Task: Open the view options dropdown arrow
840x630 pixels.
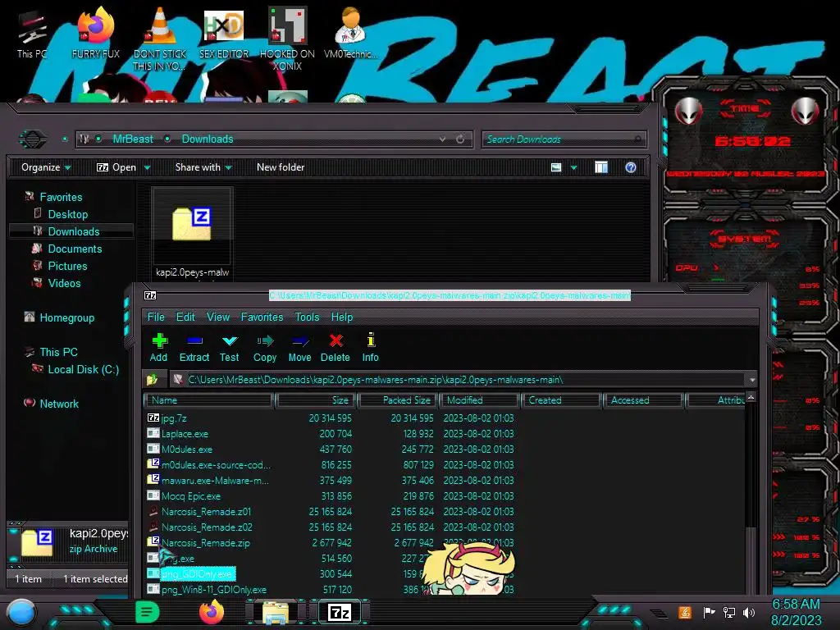Action: (x=573, y=167)
